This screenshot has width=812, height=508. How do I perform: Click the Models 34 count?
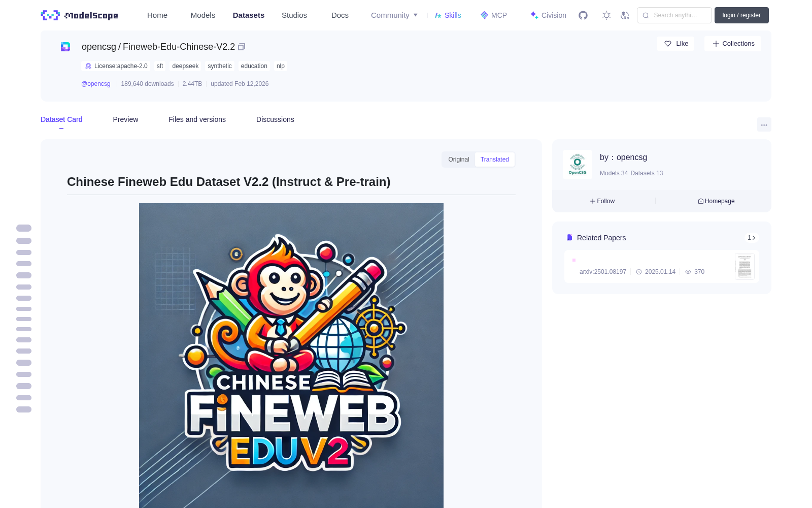614,173
